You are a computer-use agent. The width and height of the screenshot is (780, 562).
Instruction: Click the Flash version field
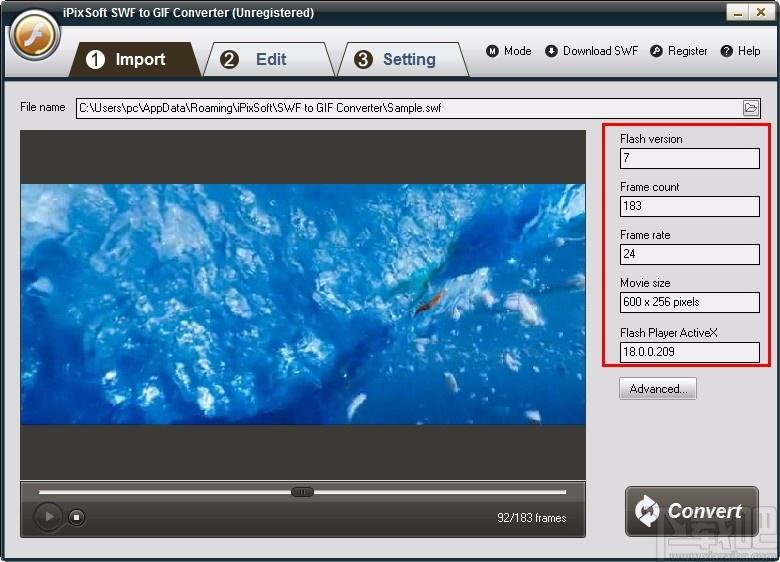click(x=689, y=158)
